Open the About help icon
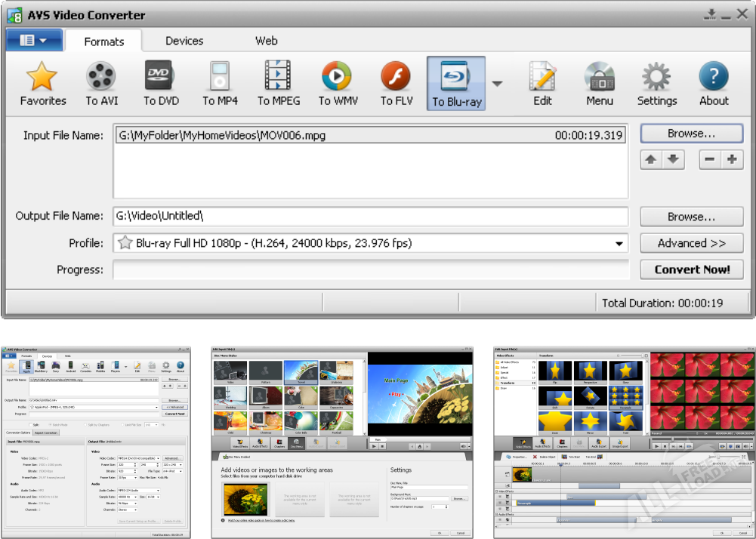Viewport: 756px width, 539px height. (714, 77)
